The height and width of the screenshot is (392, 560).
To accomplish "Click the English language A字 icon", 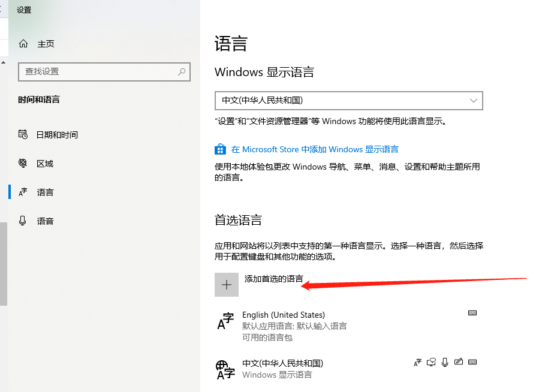I will coord(225,322).
